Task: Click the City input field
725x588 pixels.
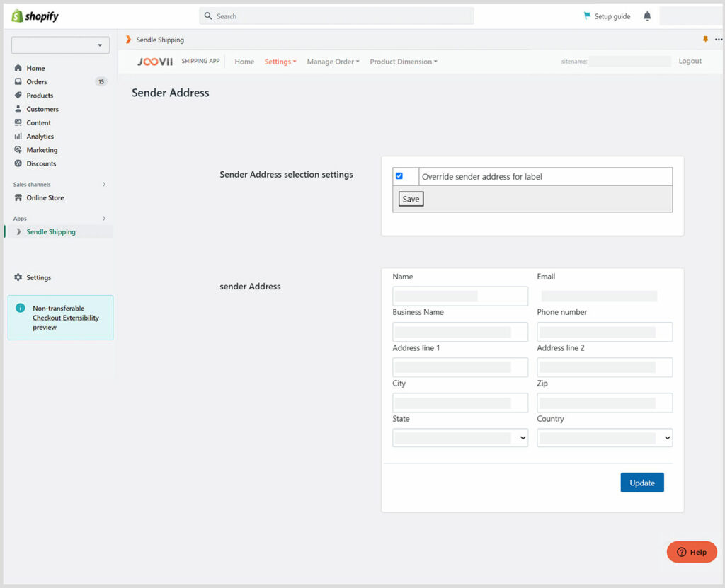Action: point(460,403)
